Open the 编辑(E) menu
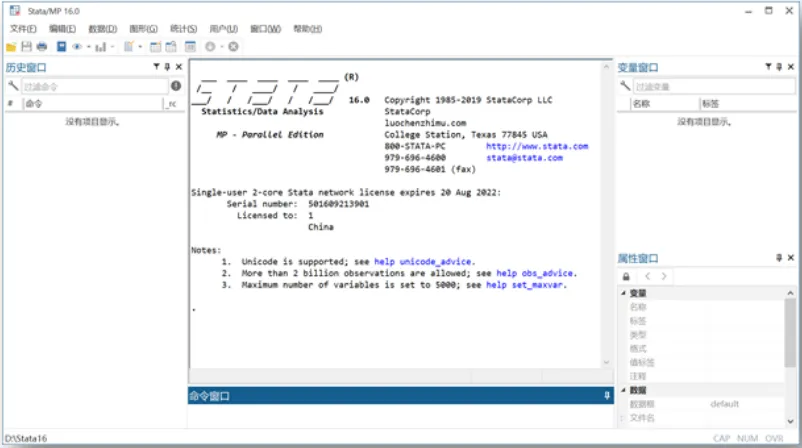The image size is (802, 448). tap(62, 29)
